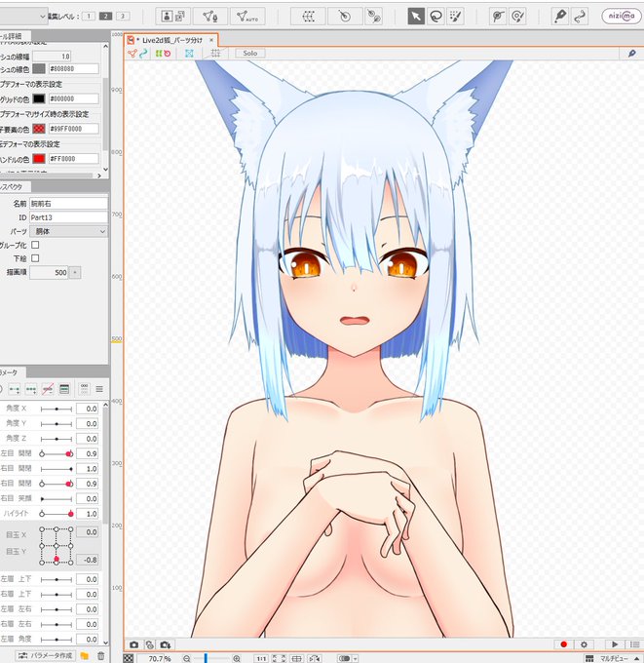This screenshot has width=644, height=663.
Task: Set edit level to 1
Action: tap(89, 16)
